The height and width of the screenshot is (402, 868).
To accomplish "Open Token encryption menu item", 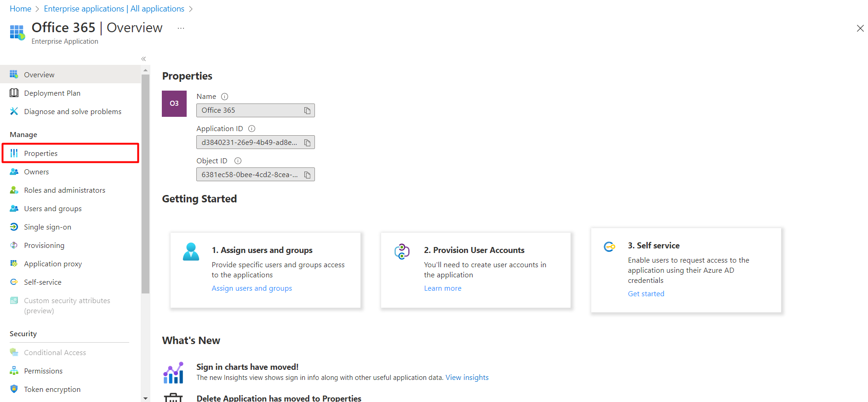I will [70, 389].
